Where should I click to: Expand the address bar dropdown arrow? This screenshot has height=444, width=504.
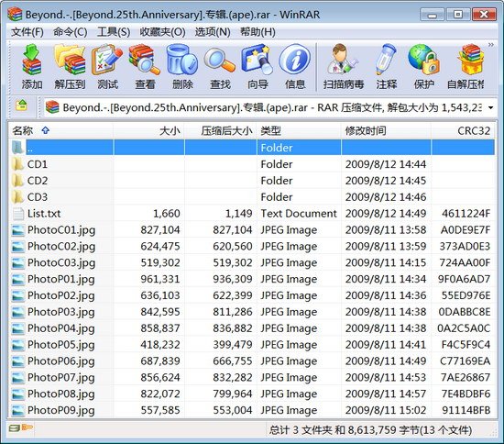(490, 107)
